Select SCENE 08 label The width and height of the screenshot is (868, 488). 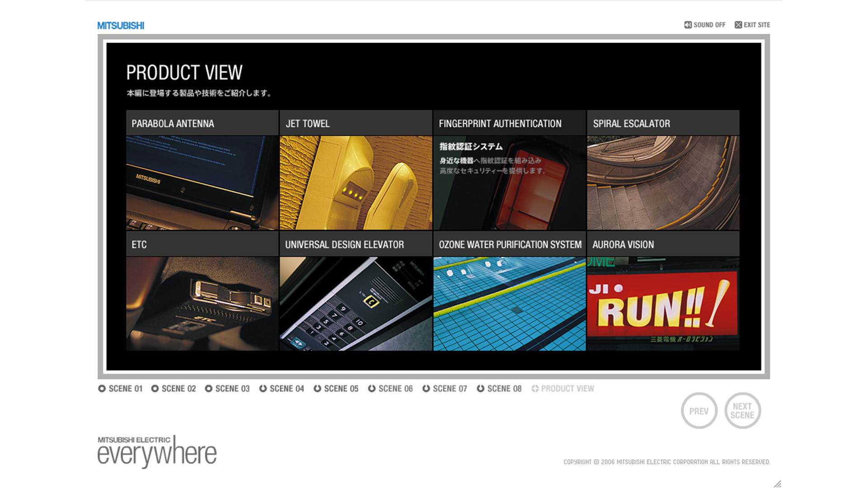[x=504, y=389]
